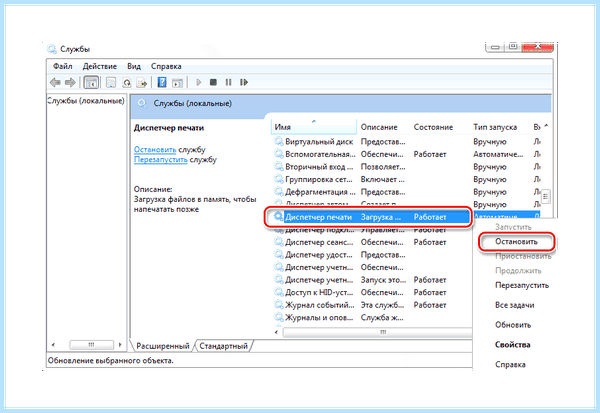Viewport: 600px width, 413px height.
Task: Click the services list horizontal scrollbar thumb
Action: (377, 333)
